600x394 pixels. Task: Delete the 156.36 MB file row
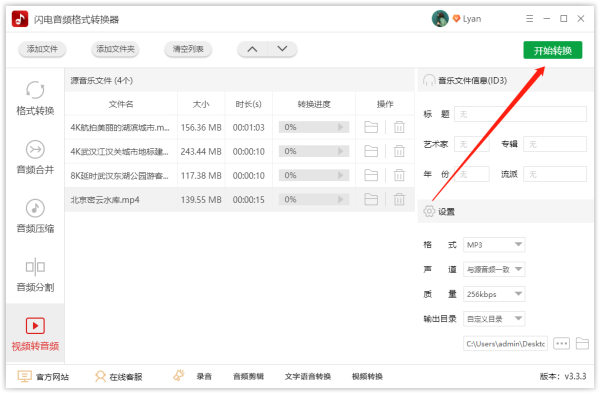pyautogui.click(x=399, y=127)
